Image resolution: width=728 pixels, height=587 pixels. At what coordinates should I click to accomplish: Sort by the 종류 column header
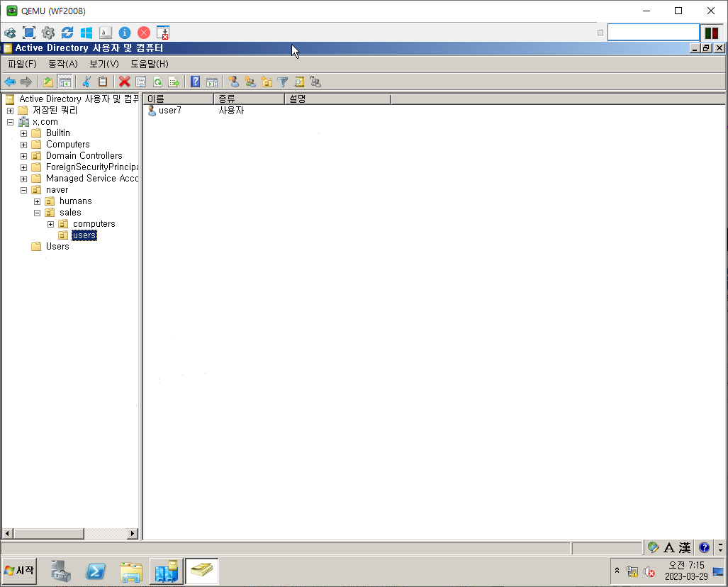pyautogui.click(x=250, y=99)
